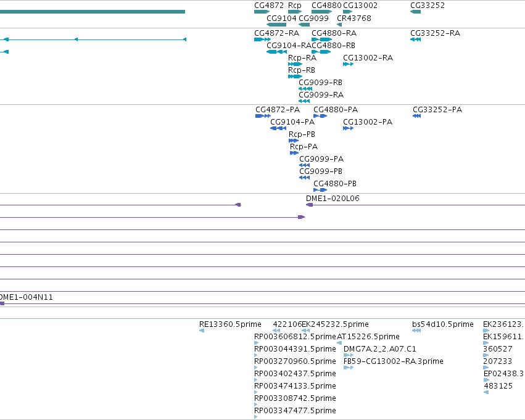Click the EK245232.5prime EST label
The height and width of the screenshot is (420, 525).
(336, 324)
